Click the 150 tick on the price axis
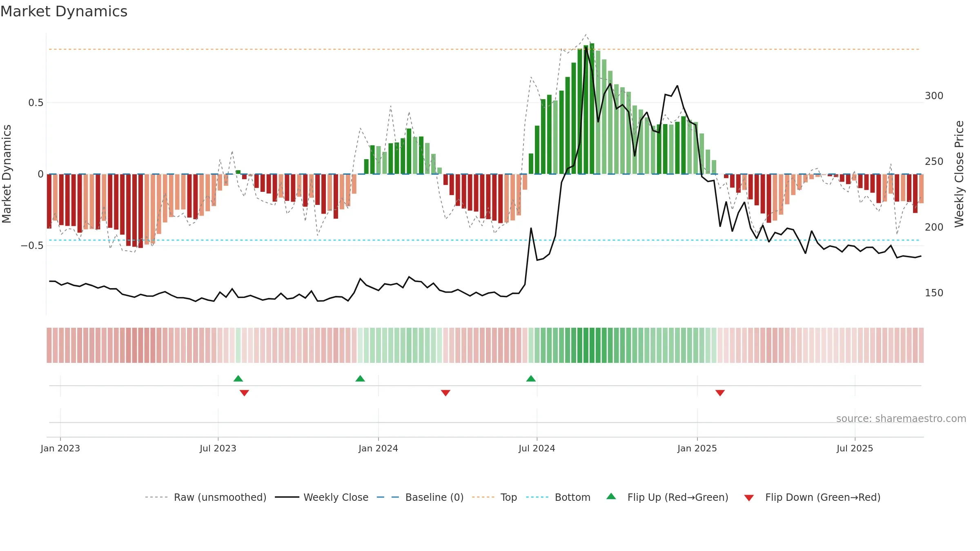This screenshot has height=551, width=980. tap(934, 293)
